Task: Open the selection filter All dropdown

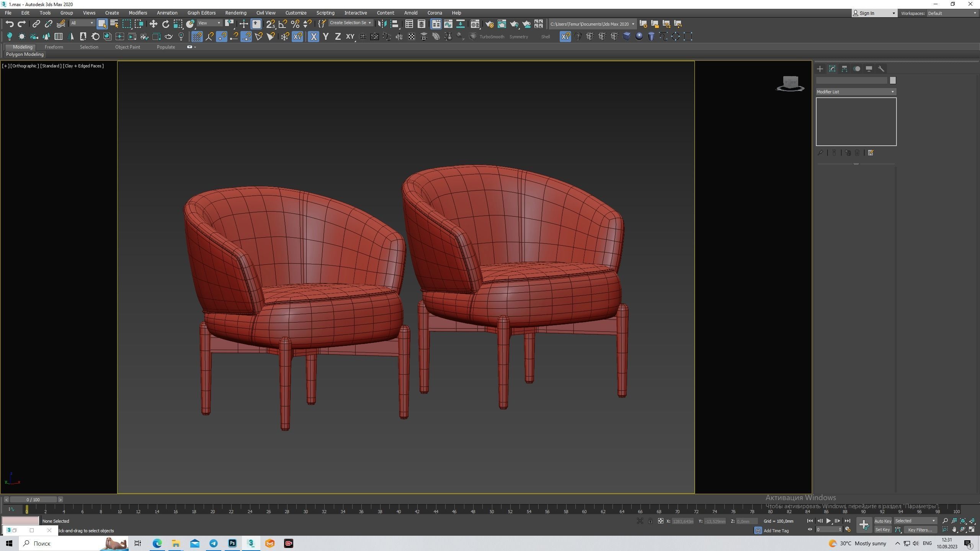Action: tap(82, 23)
